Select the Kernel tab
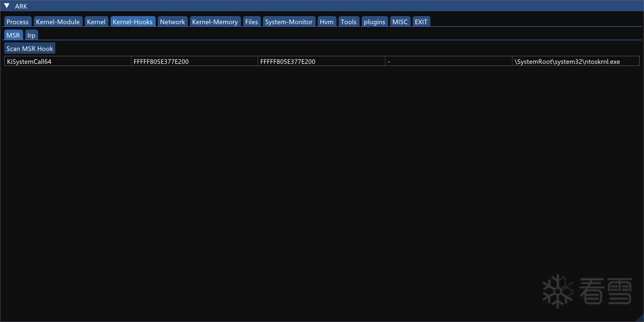The image size is (644, 322). point(96,21)
